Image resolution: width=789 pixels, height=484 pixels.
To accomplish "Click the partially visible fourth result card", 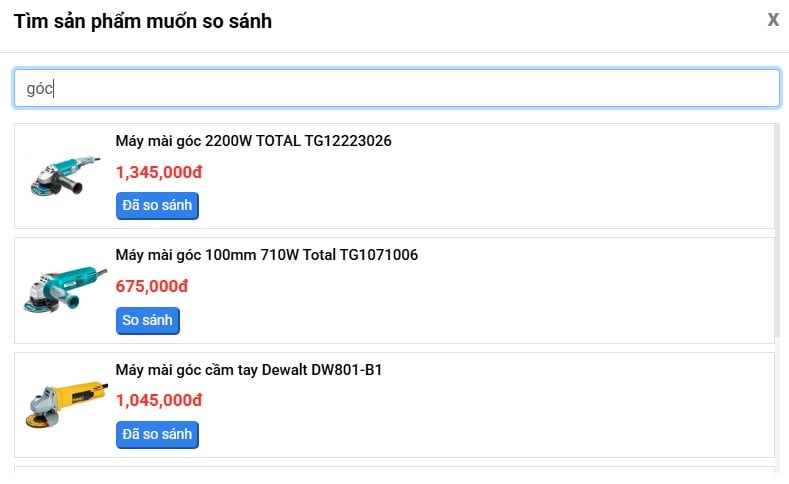I will click(394, 474).
